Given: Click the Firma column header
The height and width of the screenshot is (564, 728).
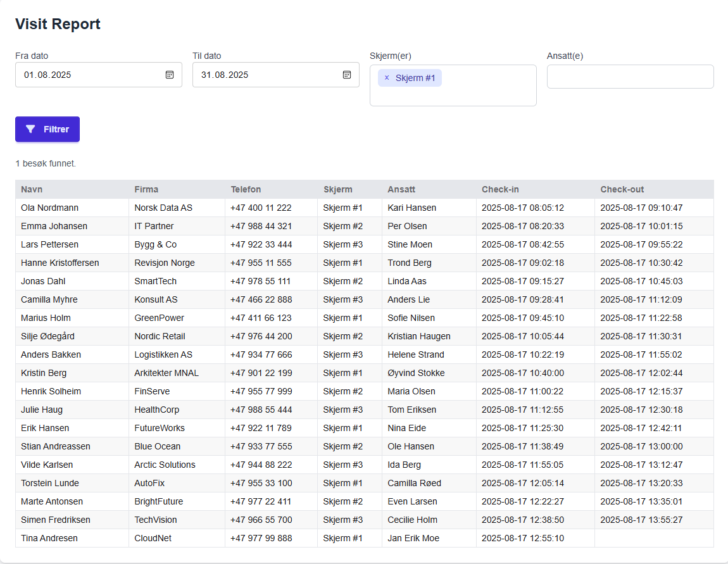Looking at the screenshot, I should (x=146, y=189).
